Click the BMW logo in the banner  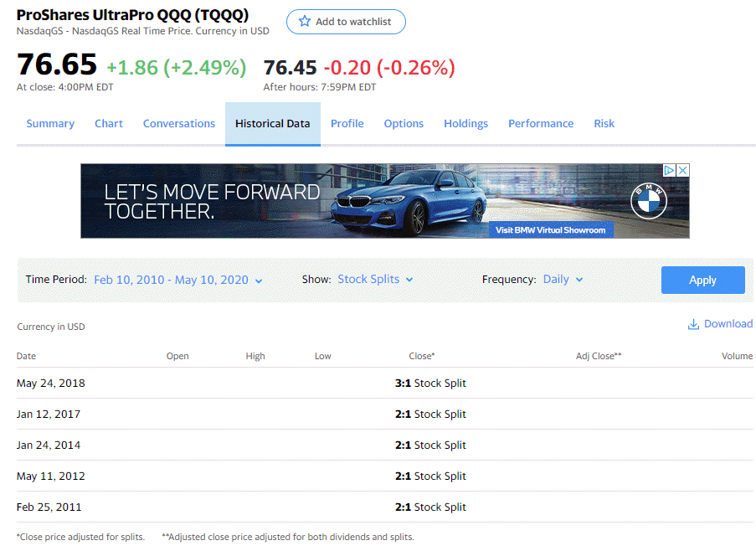pos(649,201)
